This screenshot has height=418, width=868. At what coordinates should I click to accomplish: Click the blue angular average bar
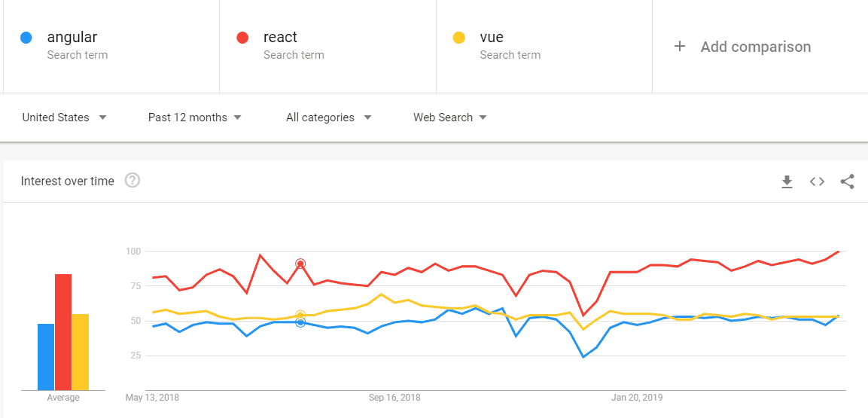[x=46, y=357]
